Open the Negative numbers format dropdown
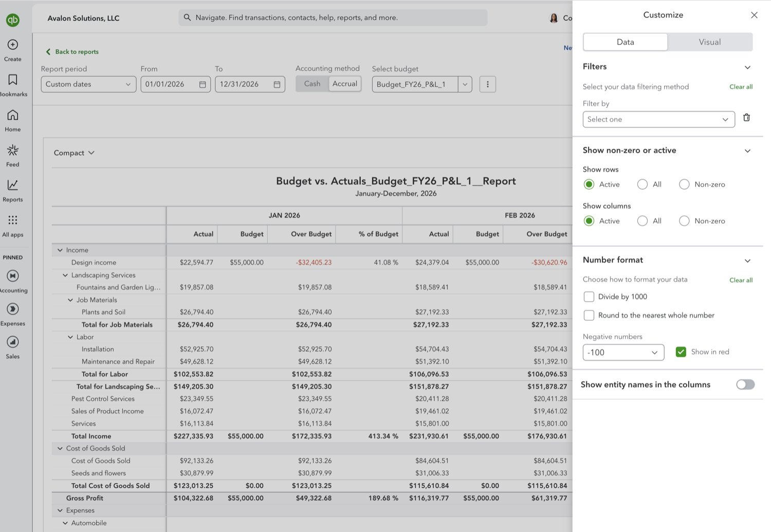 623,353
